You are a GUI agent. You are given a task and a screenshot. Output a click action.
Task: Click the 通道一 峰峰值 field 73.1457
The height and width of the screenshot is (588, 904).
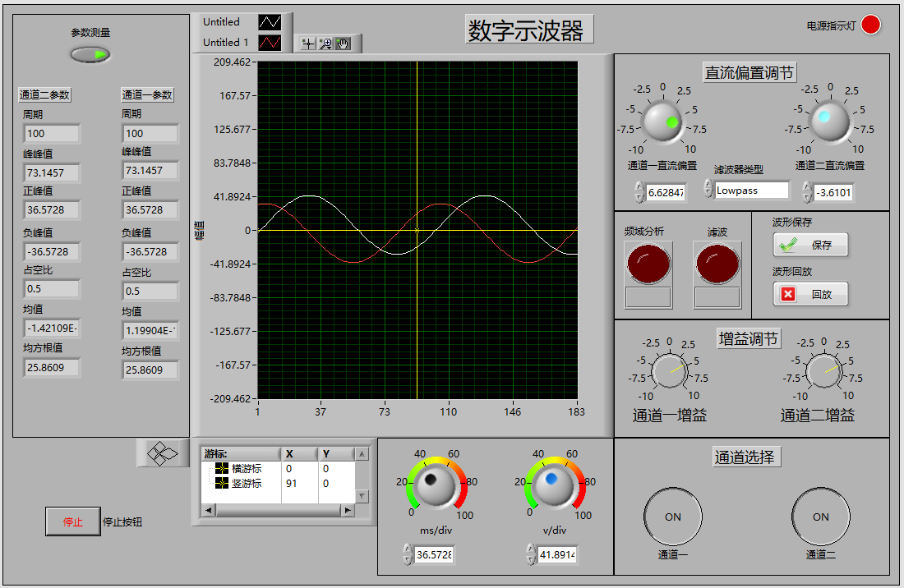point(150,171)
